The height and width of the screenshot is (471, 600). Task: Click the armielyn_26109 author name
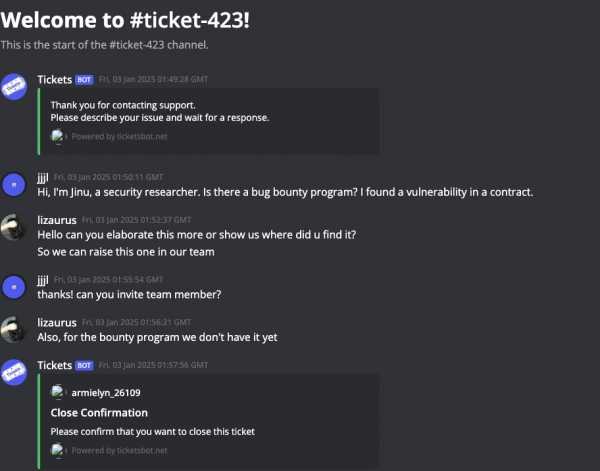click(106, 393)
